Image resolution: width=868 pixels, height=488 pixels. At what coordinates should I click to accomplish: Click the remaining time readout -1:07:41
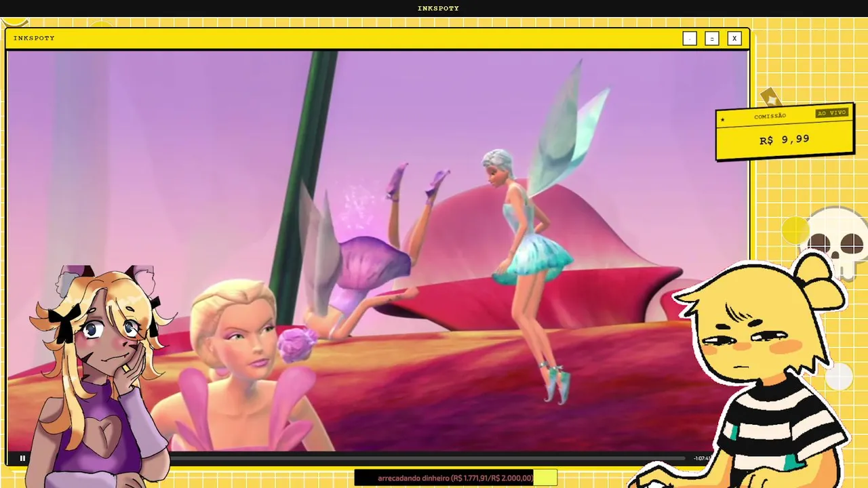(x=702, y=458)
